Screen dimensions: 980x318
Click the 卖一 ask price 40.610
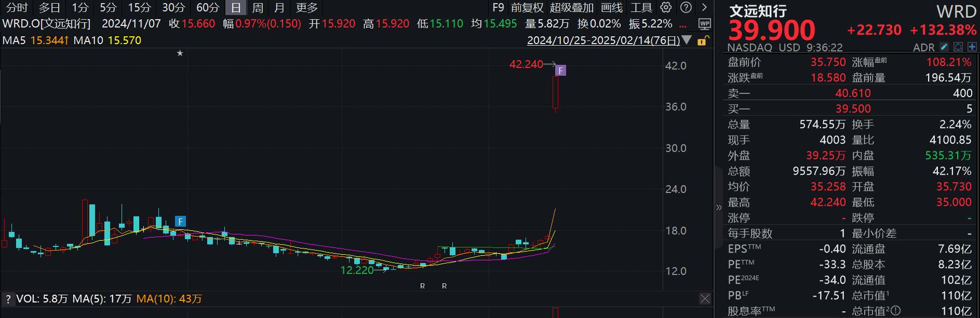point(853,93)
